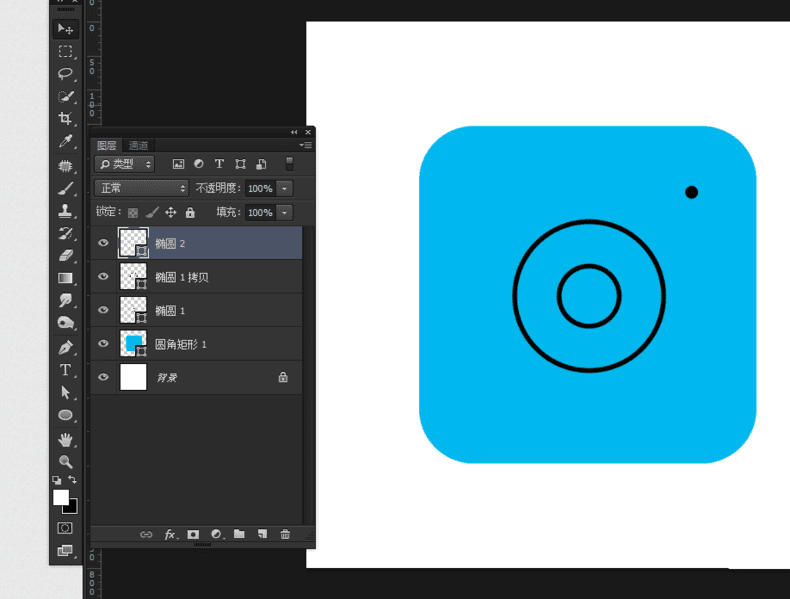Delete the selected layer

pyautogui.click(x=285, y=535)
